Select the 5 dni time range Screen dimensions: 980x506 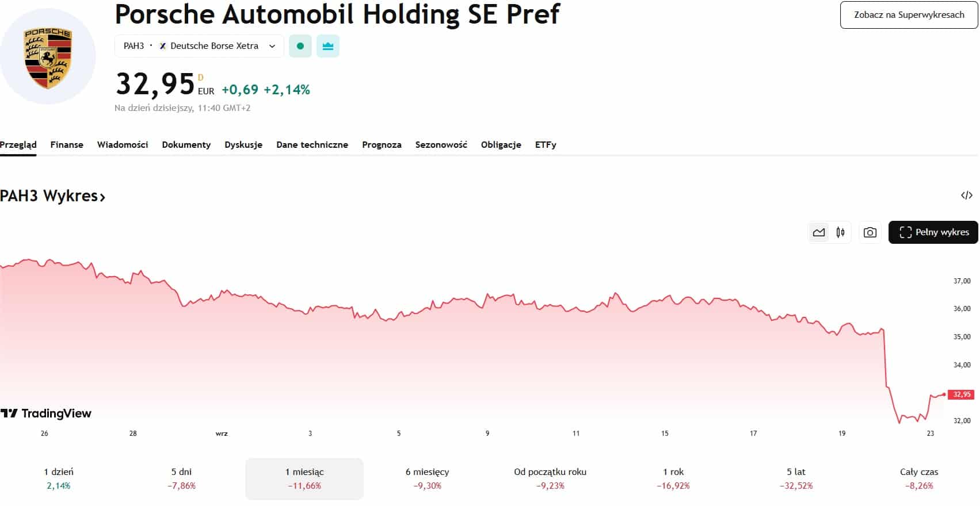[181, 478]
